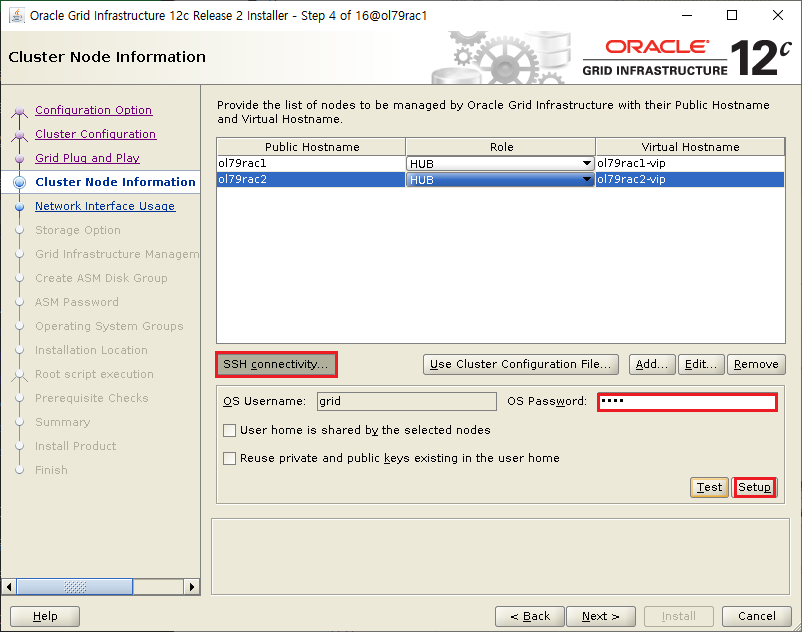
Task: Maximize the installer window
Action: pyautogui.click(x=732, y=15)
